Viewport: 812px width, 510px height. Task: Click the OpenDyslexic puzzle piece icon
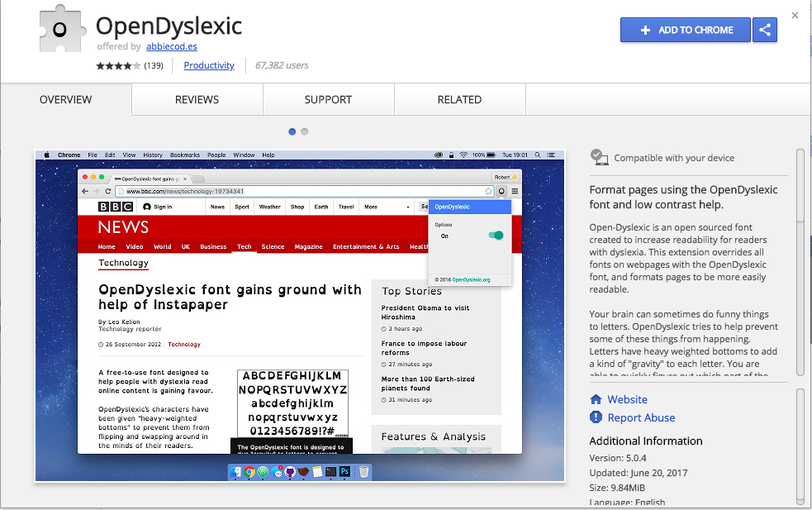[x=61, y=29]
